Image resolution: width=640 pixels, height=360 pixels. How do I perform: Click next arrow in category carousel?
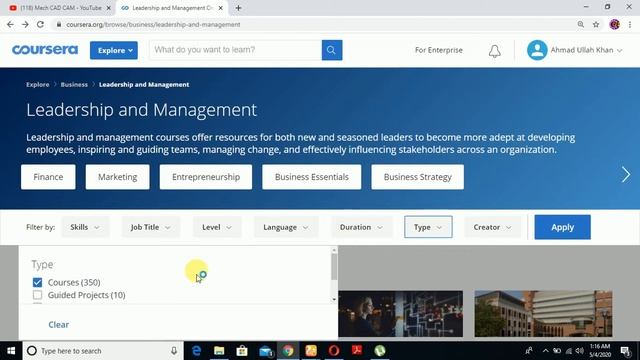pyautogui.click(x=626, y=175)
